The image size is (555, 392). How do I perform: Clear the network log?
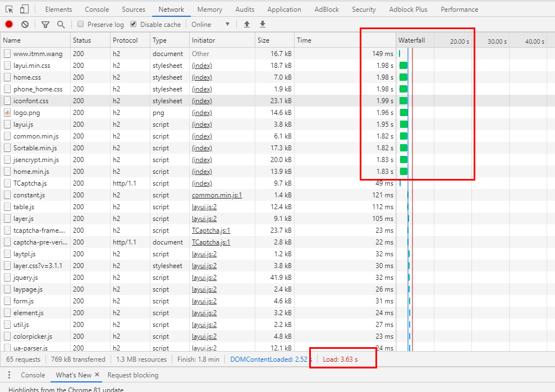pos(25,25)
